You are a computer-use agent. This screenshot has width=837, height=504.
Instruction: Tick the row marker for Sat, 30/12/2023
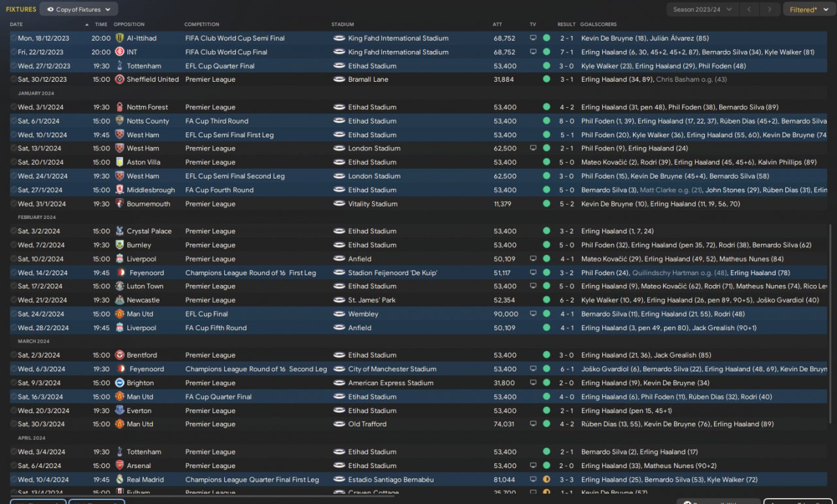[13, 80]
